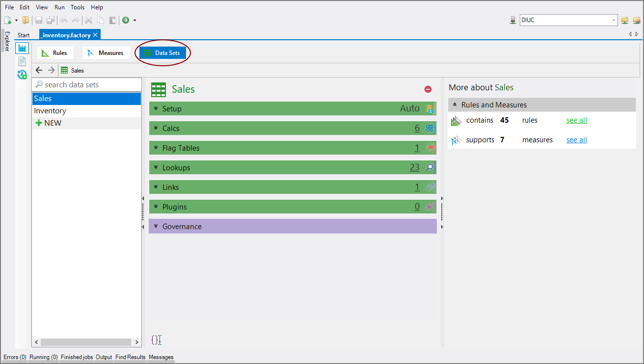The height and width of the screenshot is (364, 644).
Task: Open the Tools menu
Action: 77,7
